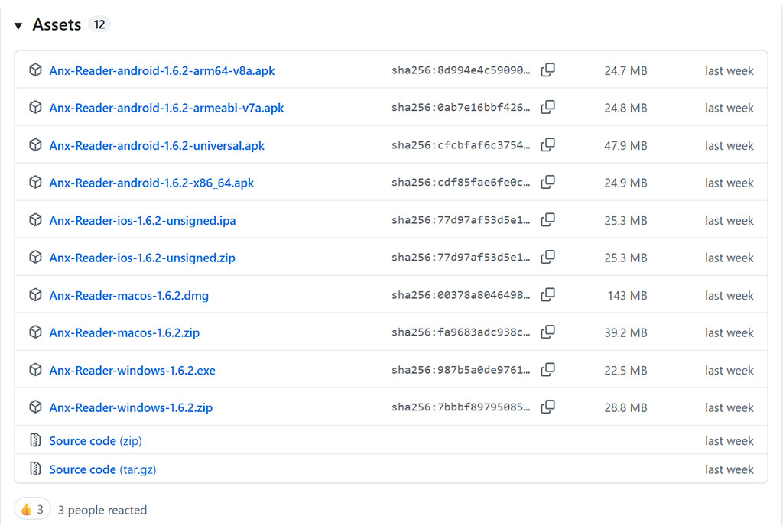Select hash text sha256:8d994e4c59090…
The image size is (783, 532).
tap(460, 70)
